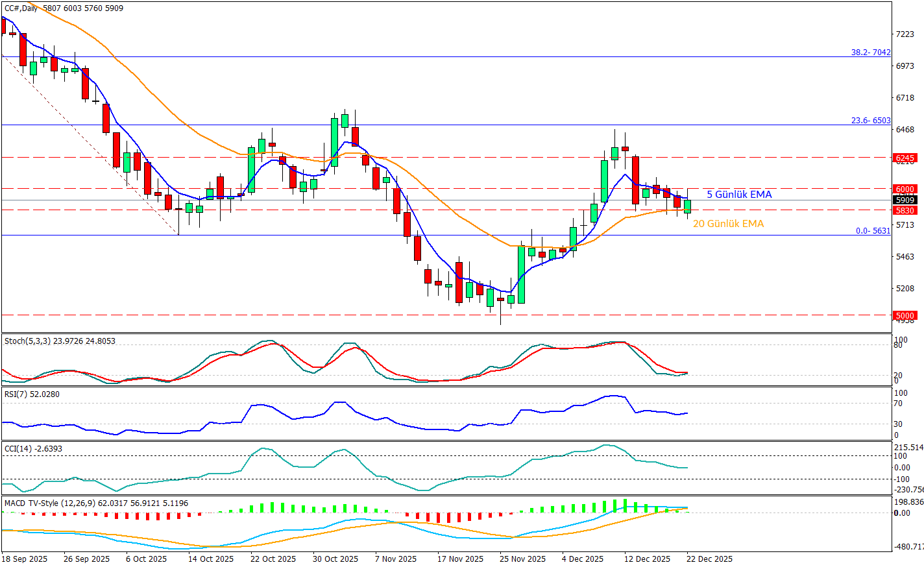Select the red 6000 price level tag

pos(905,189)
